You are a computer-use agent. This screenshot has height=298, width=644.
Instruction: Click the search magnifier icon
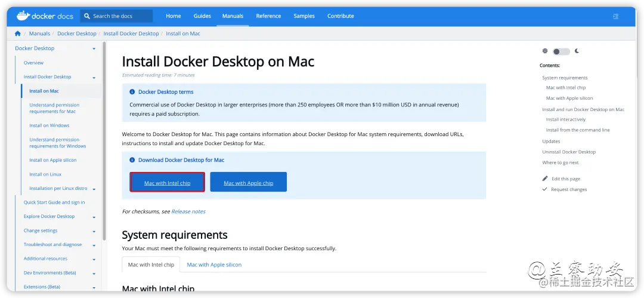(x=86, y=16)
